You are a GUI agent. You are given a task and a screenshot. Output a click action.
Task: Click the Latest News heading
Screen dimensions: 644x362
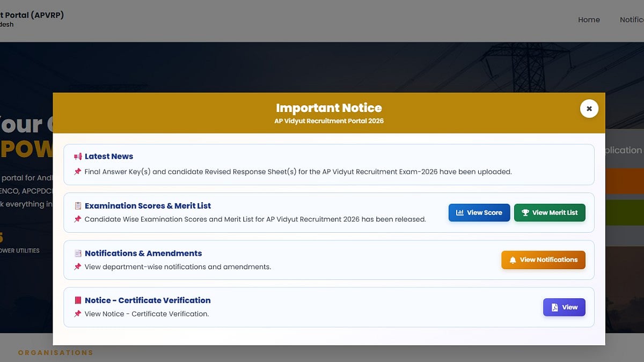click(109, 157)
